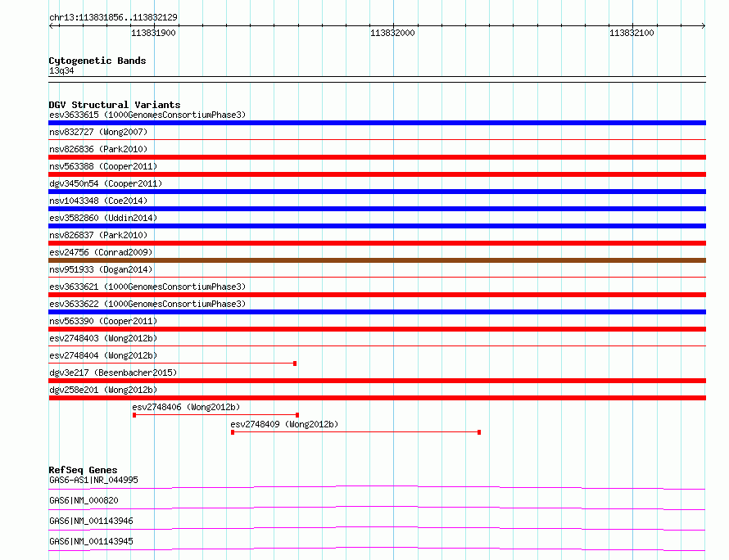Click the red bar under nsv826837
The height and width of the screenshot is (560, 729).
(377, 243)
